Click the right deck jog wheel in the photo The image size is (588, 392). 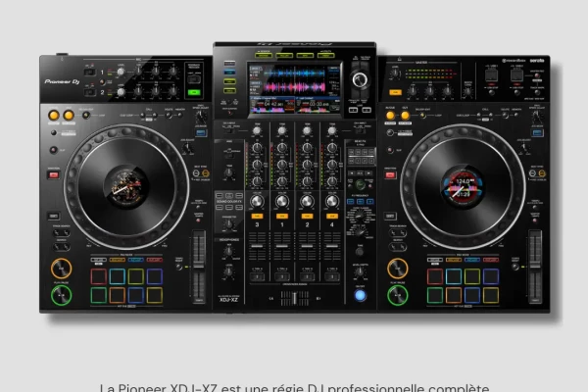pos(463,186)
